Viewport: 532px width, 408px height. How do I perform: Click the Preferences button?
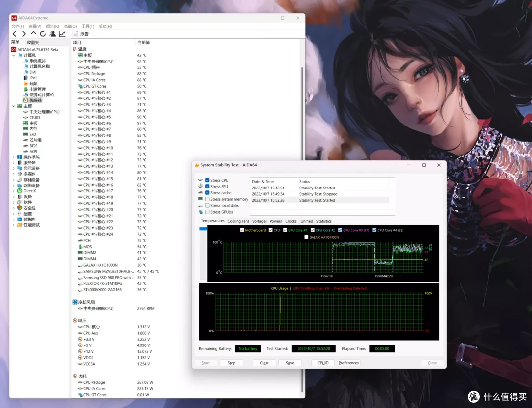pyautogui.click(x=348, y=363)
